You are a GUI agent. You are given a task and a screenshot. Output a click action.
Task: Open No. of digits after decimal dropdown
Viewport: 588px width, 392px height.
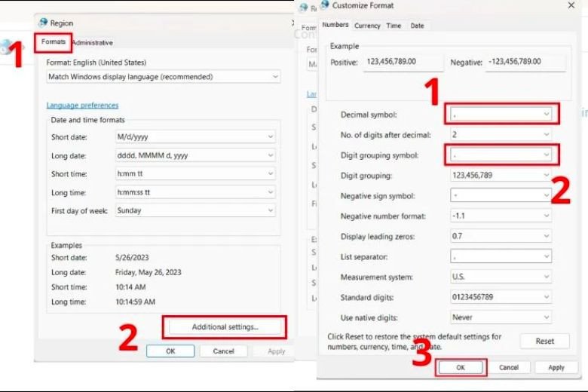click(501, 134)
